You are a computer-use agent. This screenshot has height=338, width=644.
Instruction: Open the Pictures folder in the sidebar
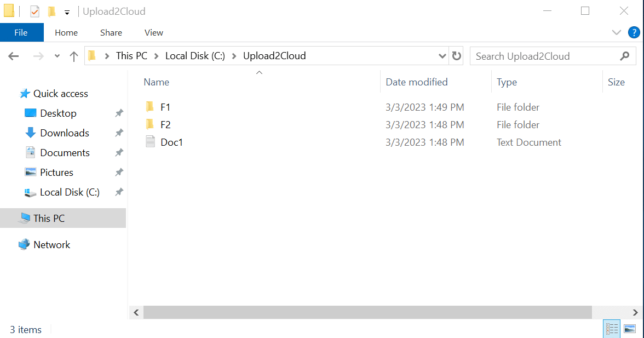(x=57, y=172)
